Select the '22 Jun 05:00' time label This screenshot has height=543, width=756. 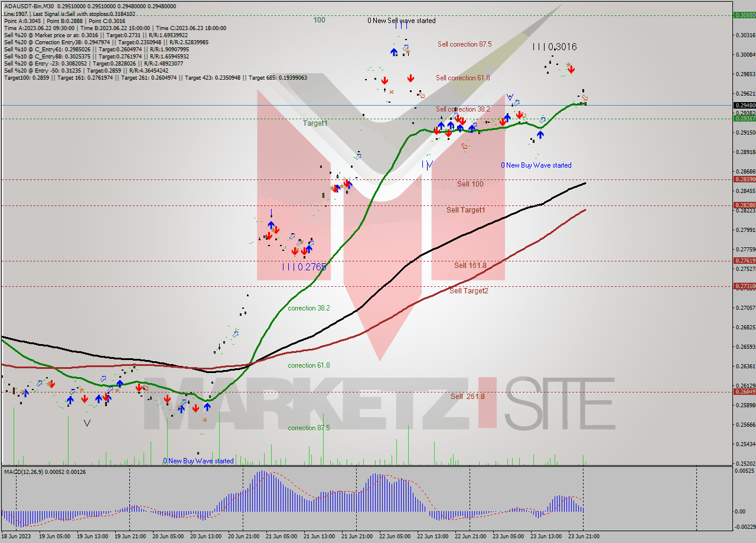(394, 537)
